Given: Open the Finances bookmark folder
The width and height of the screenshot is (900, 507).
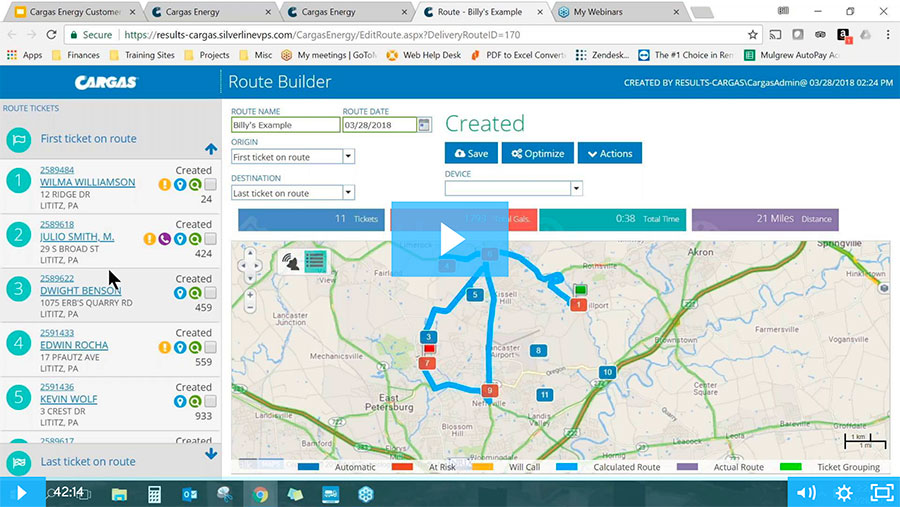Looking at the screenshot, I should click(x=76, y=55).
